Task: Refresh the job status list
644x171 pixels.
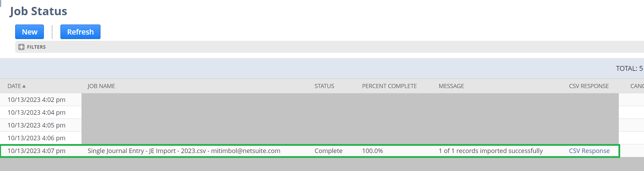Action: (80, 32)
